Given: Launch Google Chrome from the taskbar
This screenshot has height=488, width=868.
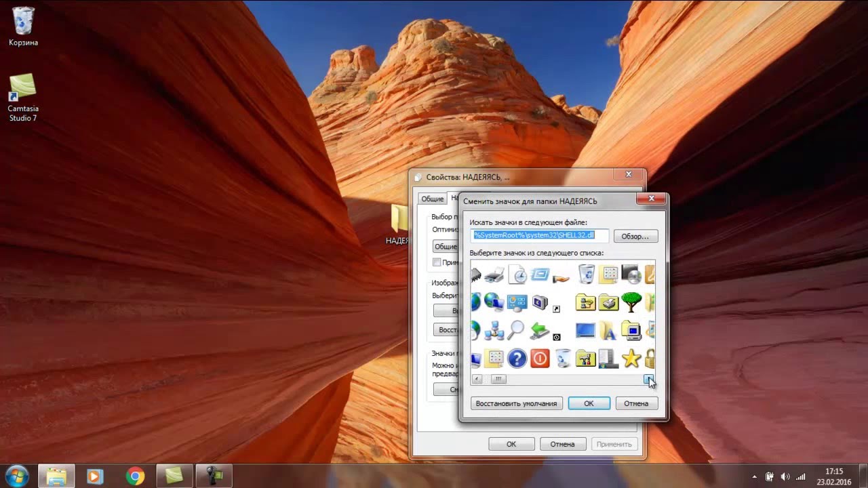Looking at the screenshot, I should click(x=135, y=476).
